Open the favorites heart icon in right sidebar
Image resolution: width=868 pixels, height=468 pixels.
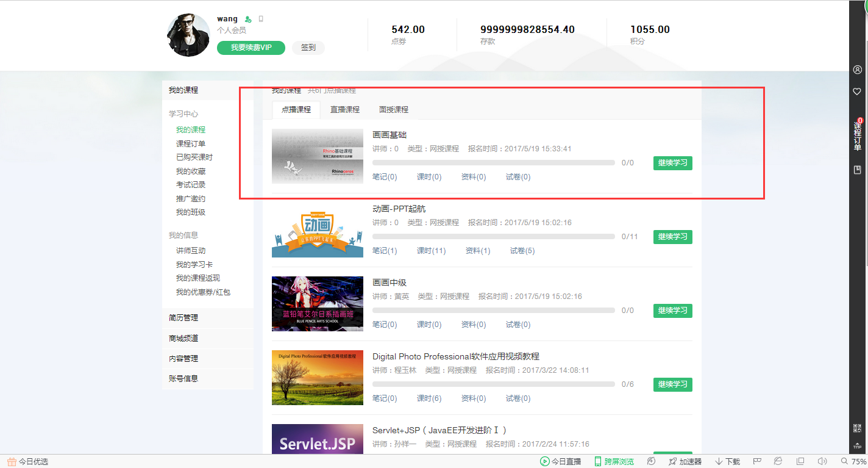coord(857,92)
